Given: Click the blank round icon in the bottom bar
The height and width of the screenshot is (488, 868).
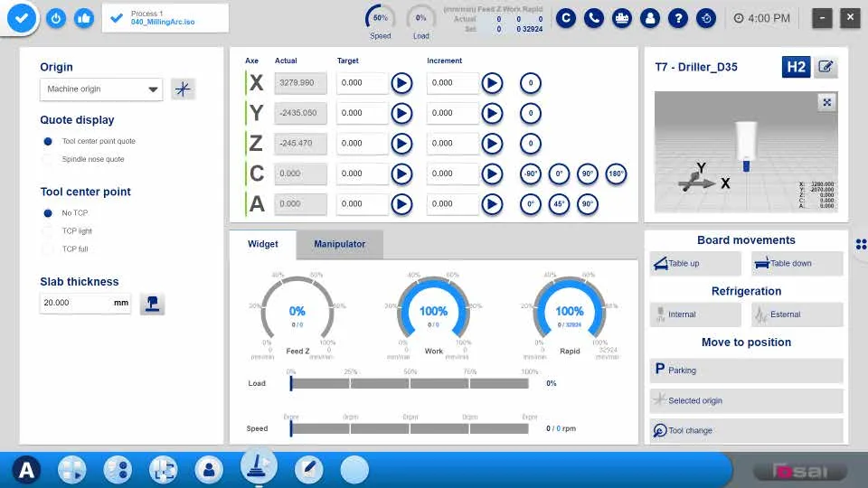Looking at the screenshot, I should [x=354, y=470].
